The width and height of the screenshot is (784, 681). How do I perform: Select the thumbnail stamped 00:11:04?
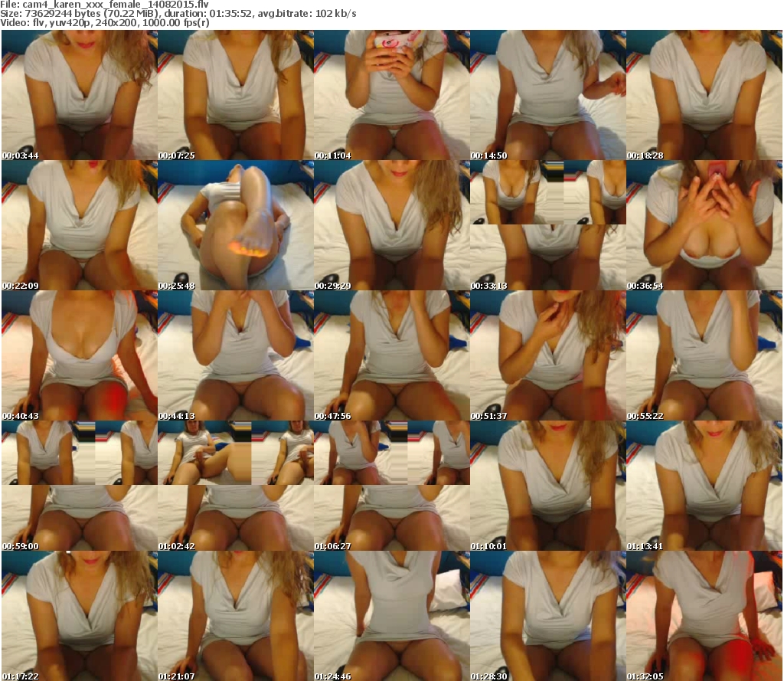[392, 95]
